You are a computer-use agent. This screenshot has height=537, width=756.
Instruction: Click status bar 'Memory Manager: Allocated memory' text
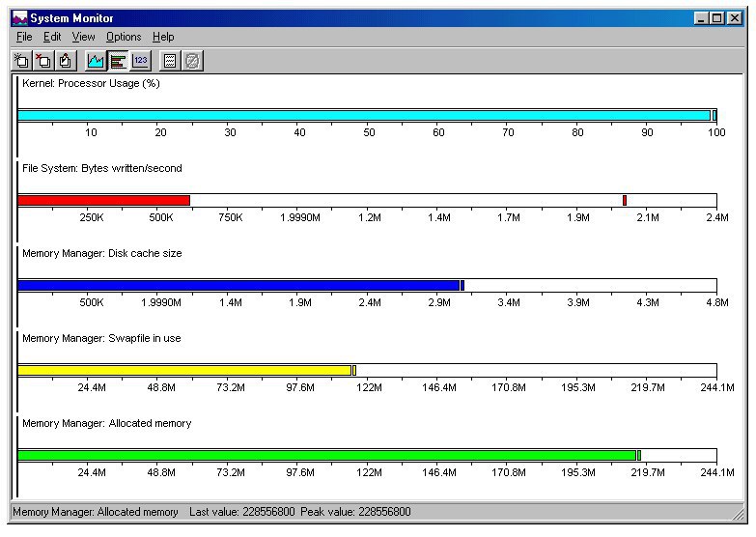coord(96,512)
